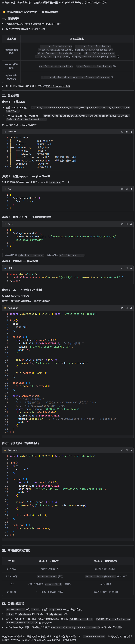Click new-file icon on the mode 1 JavaScript block
This screenshot has height=644, width=135.
tap(131, 308)
